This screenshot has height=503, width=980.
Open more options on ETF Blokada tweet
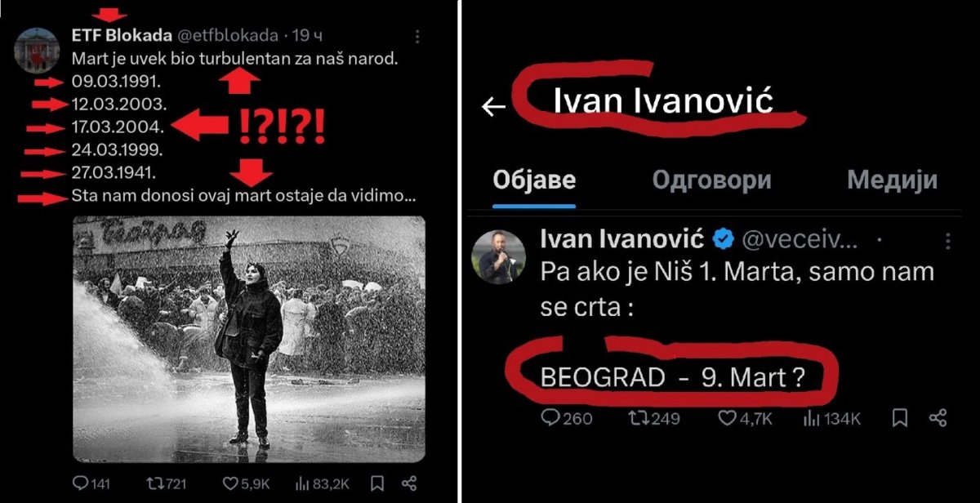click(x=417, y=37)
